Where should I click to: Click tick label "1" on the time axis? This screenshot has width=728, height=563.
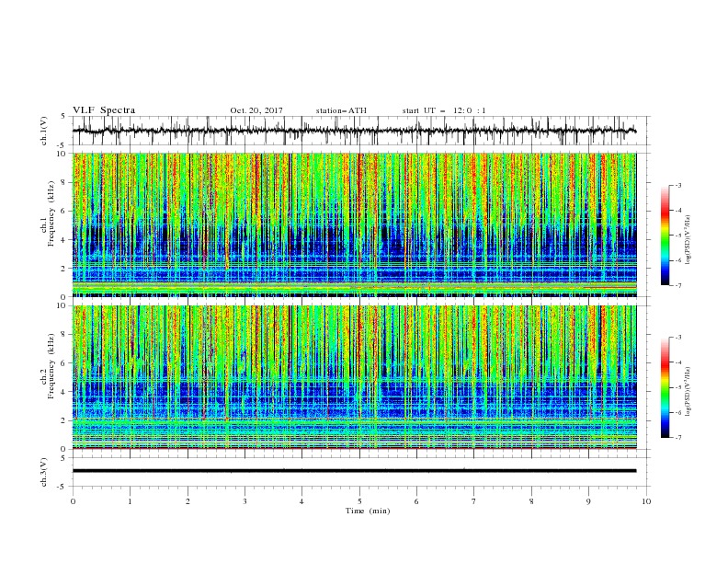click(x=130, y=501)
